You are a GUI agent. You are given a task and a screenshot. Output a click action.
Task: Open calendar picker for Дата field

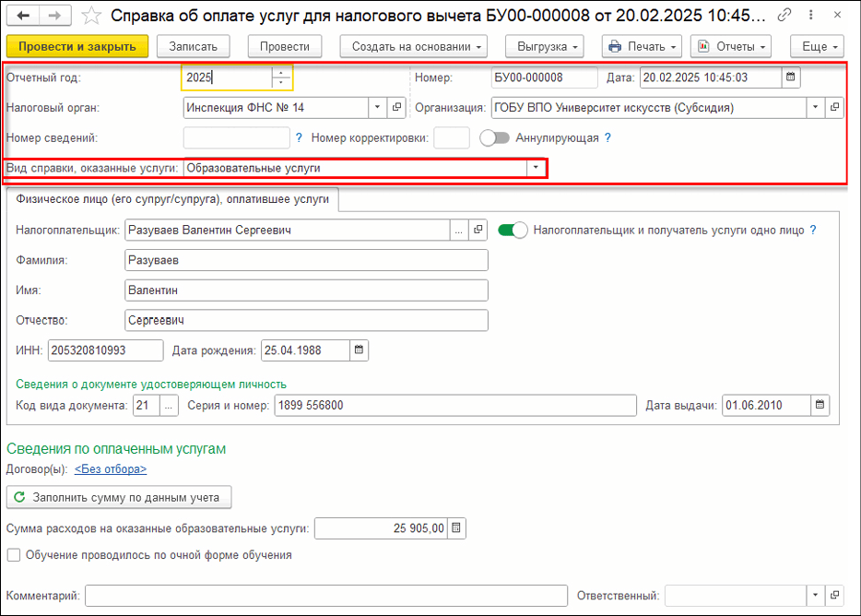pyautogui.click(x=790, y=78)
